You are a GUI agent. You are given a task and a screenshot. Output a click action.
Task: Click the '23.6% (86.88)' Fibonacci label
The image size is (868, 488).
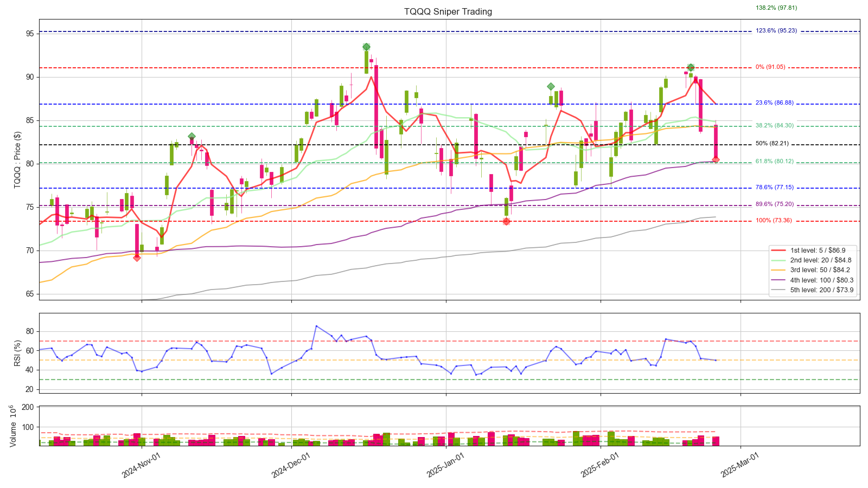coord(775,103)
